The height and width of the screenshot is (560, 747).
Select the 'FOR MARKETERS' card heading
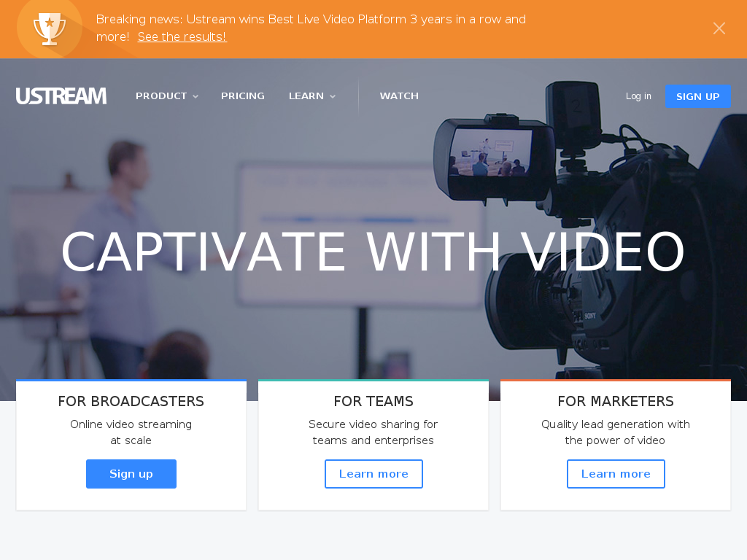coord(616,402)
